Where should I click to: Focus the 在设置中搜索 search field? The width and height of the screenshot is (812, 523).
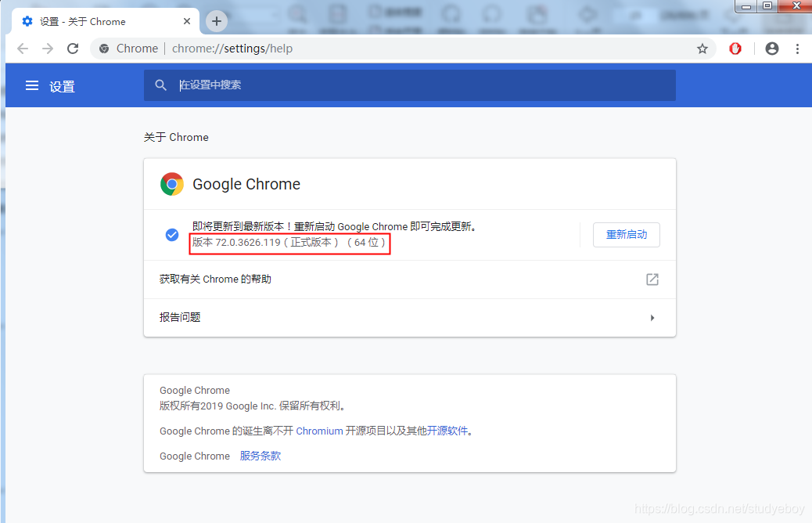[x=410, y=85]
